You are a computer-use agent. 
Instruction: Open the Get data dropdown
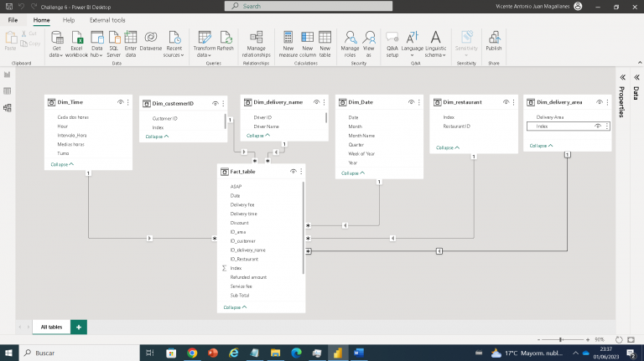(57, 54)
